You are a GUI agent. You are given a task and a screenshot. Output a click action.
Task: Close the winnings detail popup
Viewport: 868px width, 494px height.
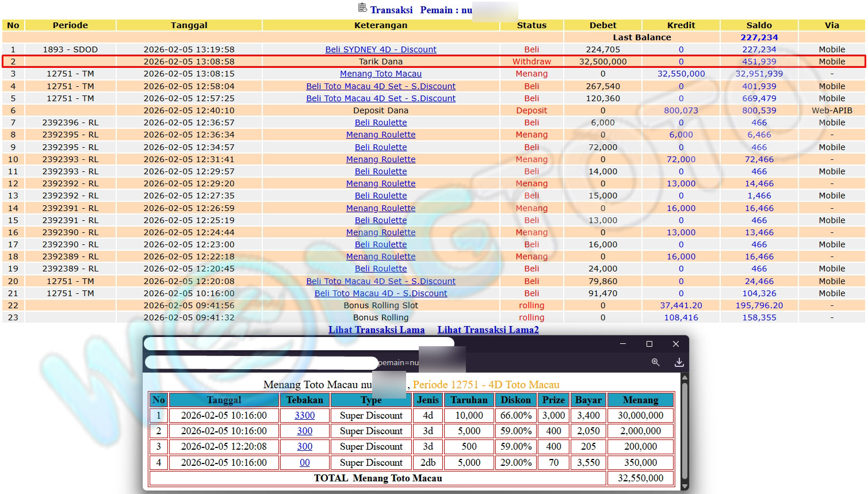[x=676, y=344]
